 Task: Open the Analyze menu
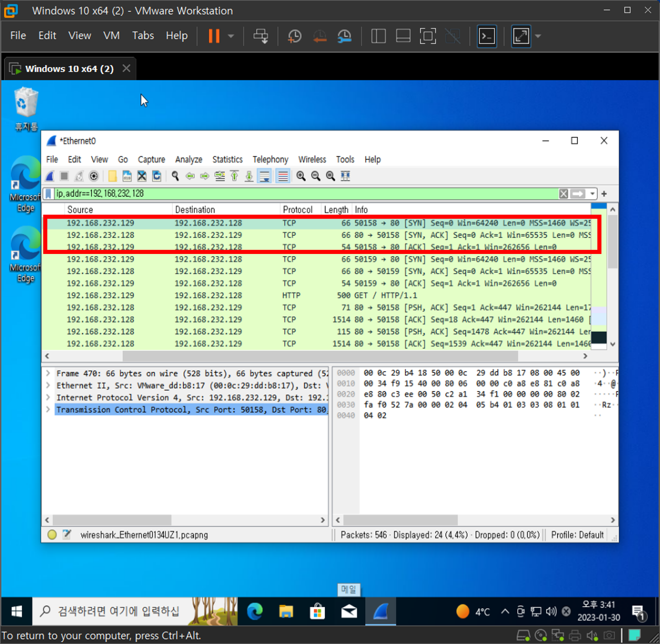tap(188, 159)
